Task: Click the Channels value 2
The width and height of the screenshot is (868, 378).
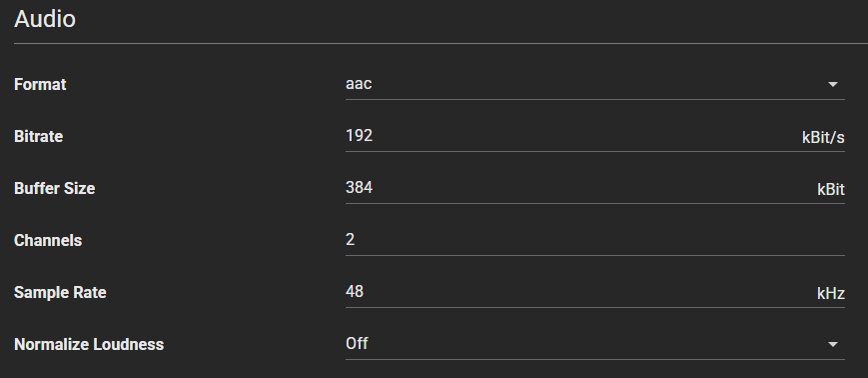Action: [x=350, y=239]
